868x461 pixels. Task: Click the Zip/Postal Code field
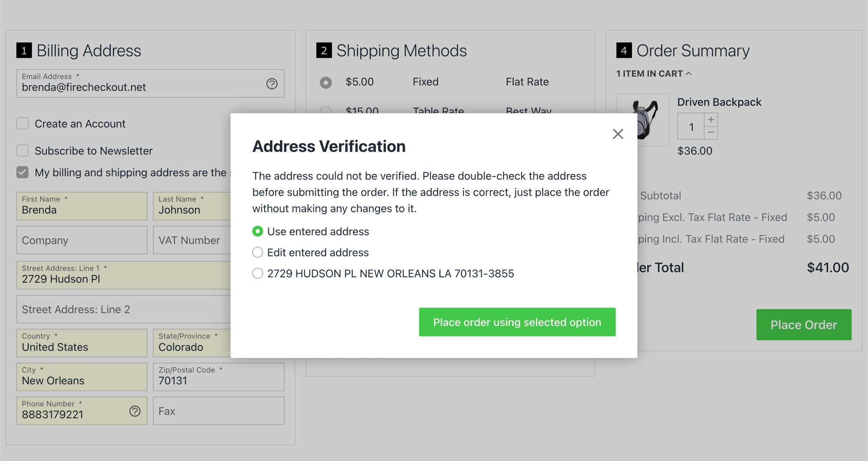coord(219,377)
